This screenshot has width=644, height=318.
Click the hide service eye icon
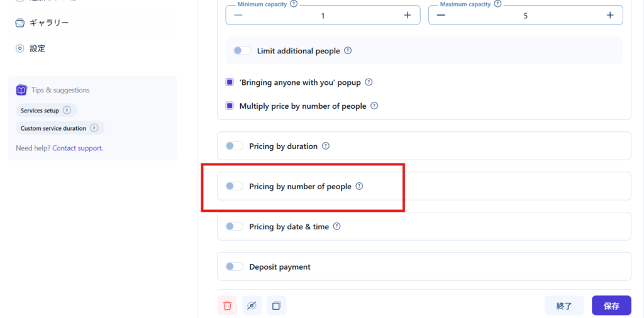[x=252, y=306]
